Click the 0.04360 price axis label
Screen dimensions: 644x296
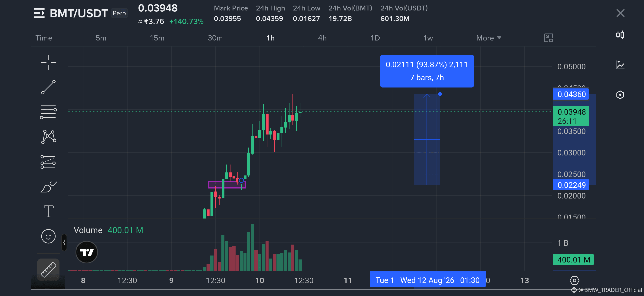[x=571, y=94]
